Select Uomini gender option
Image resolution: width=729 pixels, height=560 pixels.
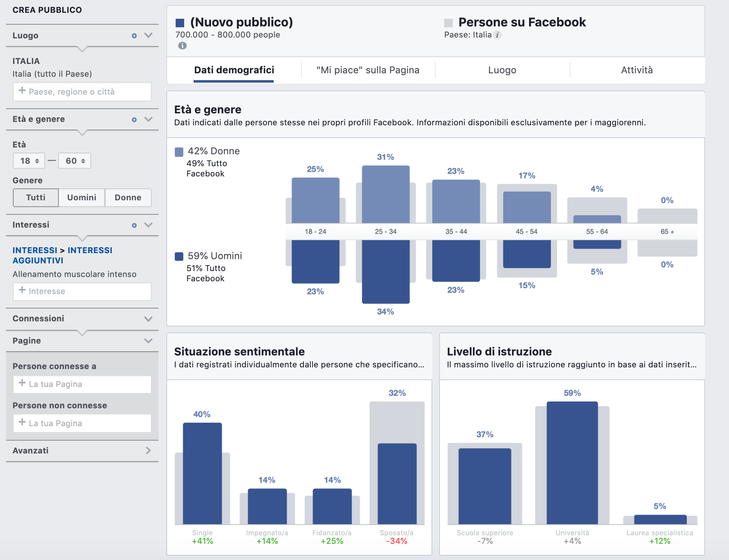pyautogui.click(x=82, y=198)
